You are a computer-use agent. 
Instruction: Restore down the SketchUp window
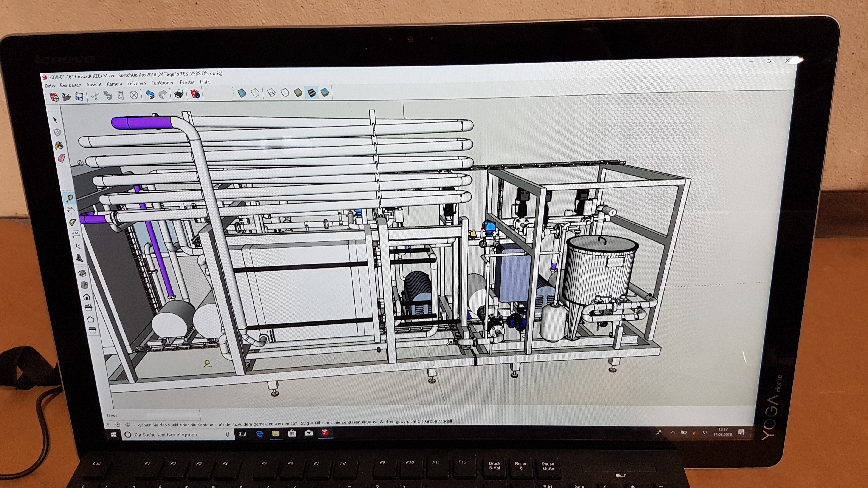[x=769, y=61]
